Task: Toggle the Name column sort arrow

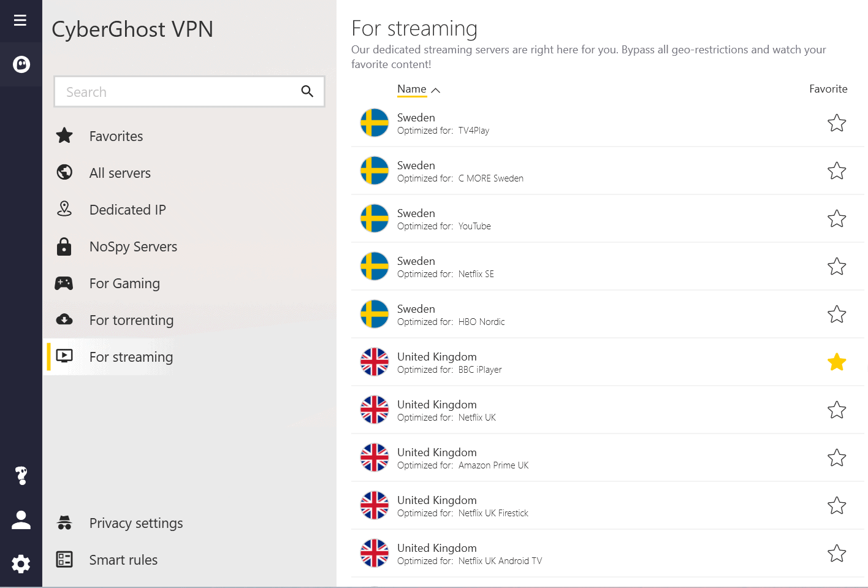Action: point(436,90)
